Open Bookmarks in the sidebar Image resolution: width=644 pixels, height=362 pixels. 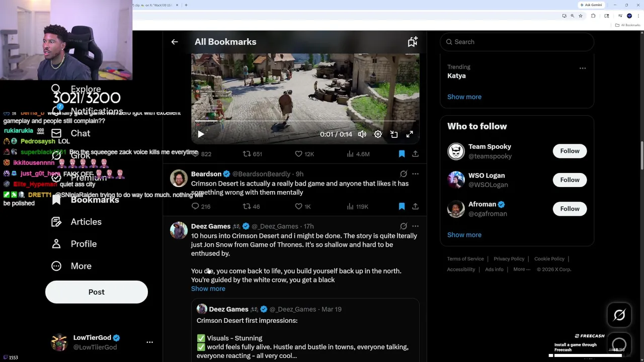click(85, 200)
